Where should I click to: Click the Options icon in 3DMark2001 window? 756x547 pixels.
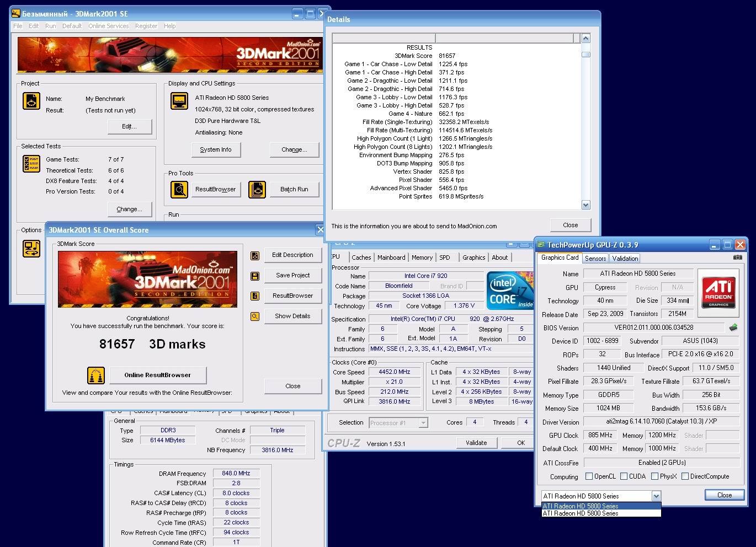click(x=31, y=249)
